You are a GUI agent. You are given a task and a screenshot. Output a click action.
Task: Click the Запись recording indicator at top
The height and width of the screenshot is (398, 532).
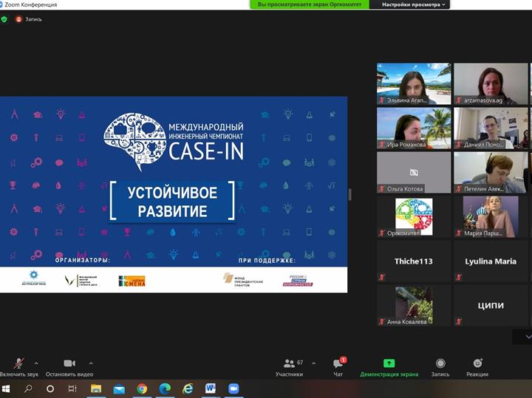pyautogui.click(x=29, y=19)
